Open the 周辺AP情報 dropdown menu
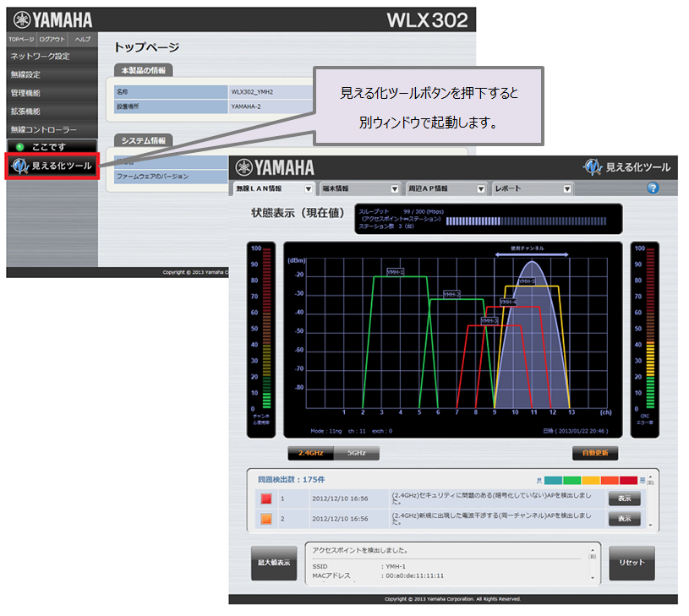Viewport: 689px width, 616px height. point(447,188)
